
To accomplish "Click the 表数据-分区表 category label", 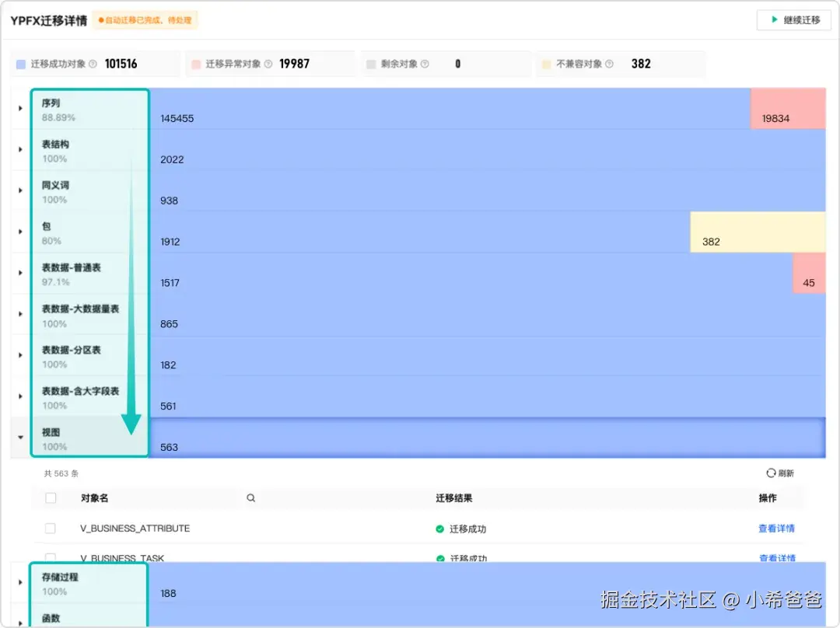I will [x=72, y=350].
